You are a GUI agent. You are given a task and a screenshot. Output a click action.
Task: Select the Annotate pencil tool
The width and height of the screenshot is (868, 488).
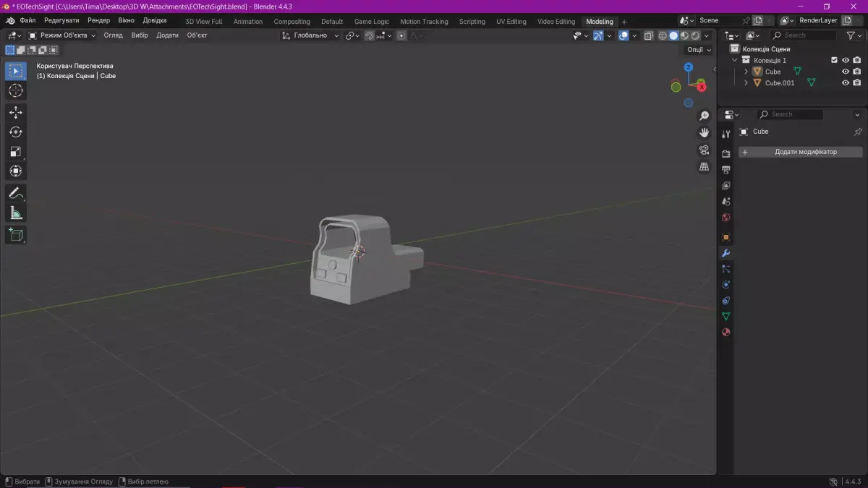(16, 193)
